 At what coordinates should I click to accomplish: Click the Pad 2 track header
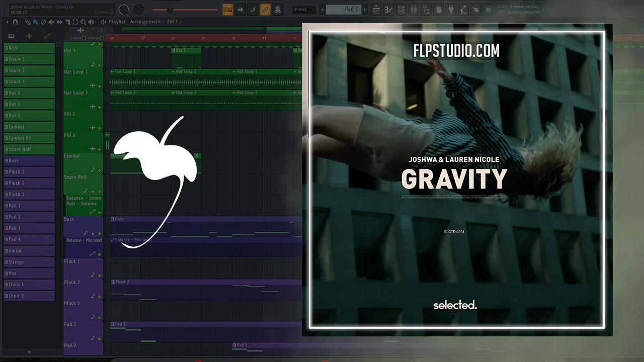83,348
